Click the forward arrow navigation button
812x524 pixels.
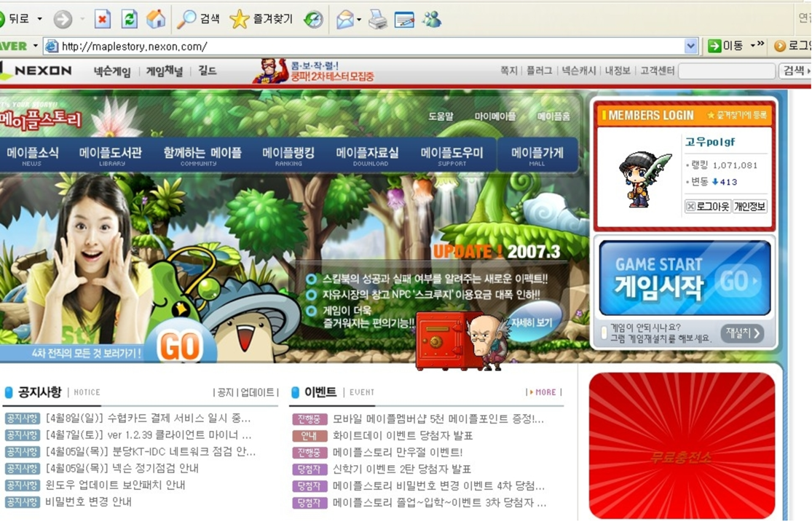pyautogui.click(x=63, y=20)
